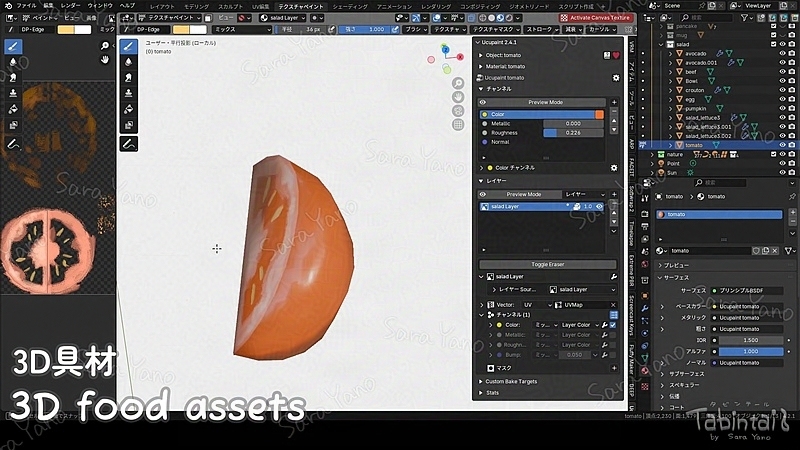This screenshot has height=450, width=800.
Task: Hide the avocado object in outliner
Action: 782,54
